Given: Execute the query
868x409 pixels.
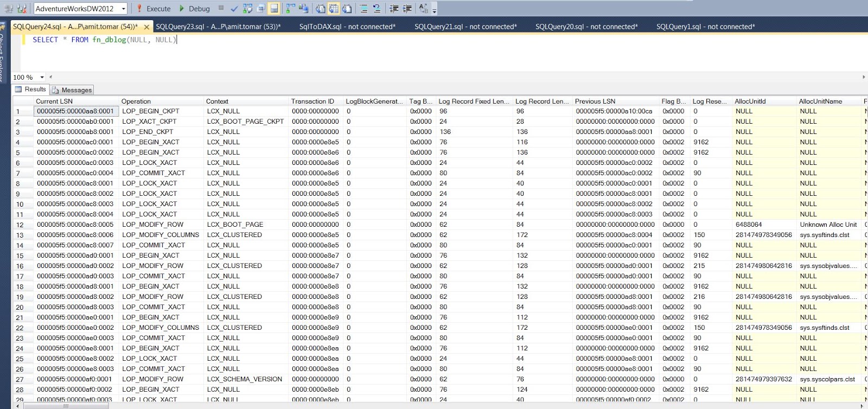Looking at the screenshot, I should click(x=154, y=8).
